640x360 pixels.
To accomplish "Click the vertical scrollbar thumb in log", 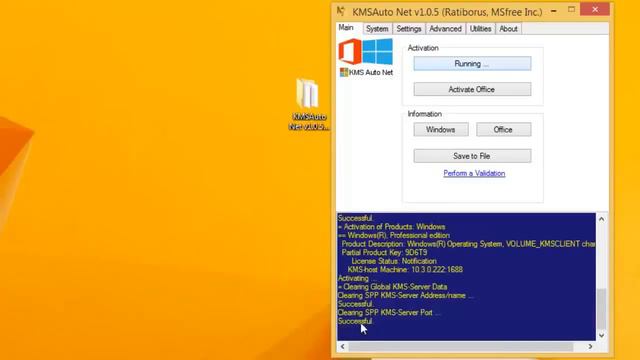I will pos(602,309).
